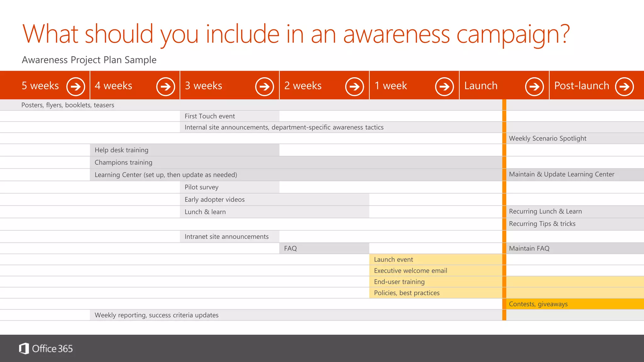This screenshot has height=362, width=644.
Task: Select the Launch phase header tab
Action: click(481, 85)
